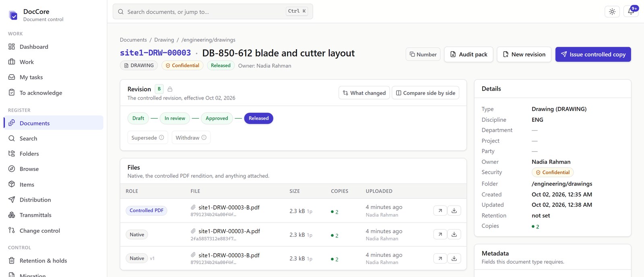Generate an Audit pack
Image resolution: width=644 pixels, height=277 pixels.
[469, 54]
